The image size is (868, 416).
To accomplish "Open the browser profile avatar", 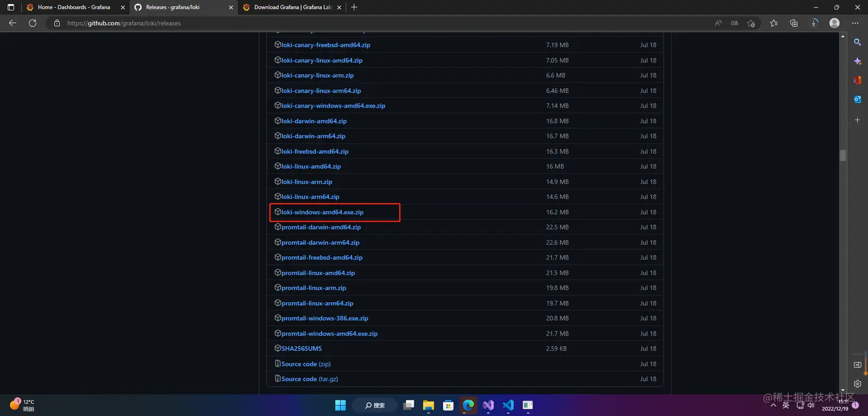I will click(x=835, y=23).
